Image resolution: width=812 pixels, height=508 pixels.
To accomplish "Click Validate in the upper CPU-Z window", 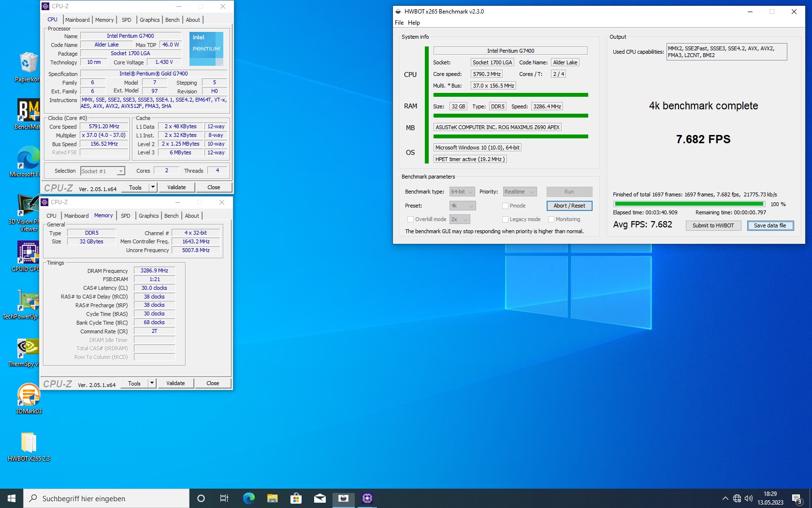I will tap(176, 187).
